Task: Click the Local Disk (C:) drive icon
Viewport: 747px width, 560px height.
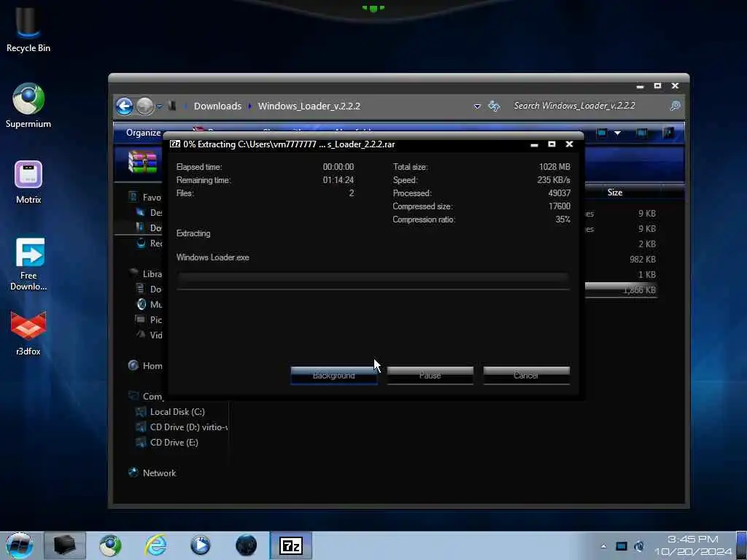Action: [x=141, y=412]
